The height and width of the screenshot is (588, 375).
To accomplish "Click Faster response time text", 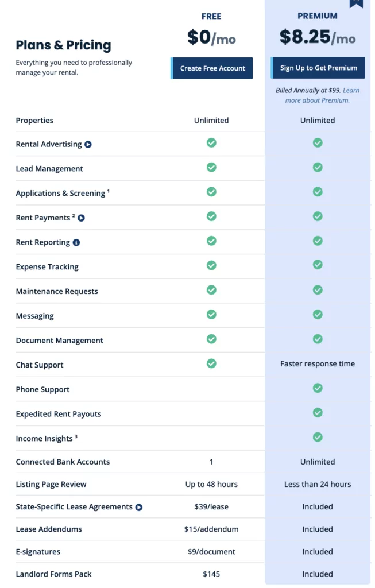I will click(x=318, y=363).
